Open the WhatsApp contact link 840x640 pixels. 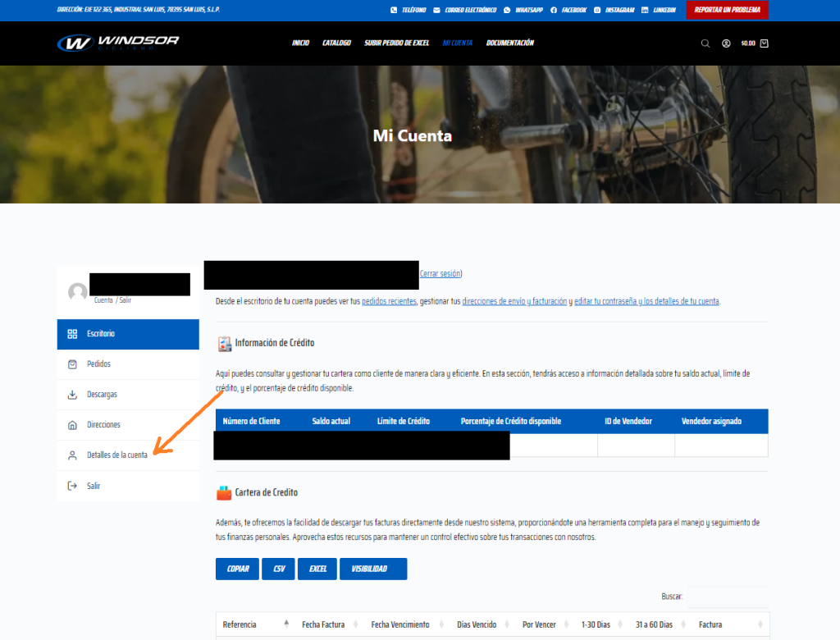pyautogui.click(x=518, y=10)
